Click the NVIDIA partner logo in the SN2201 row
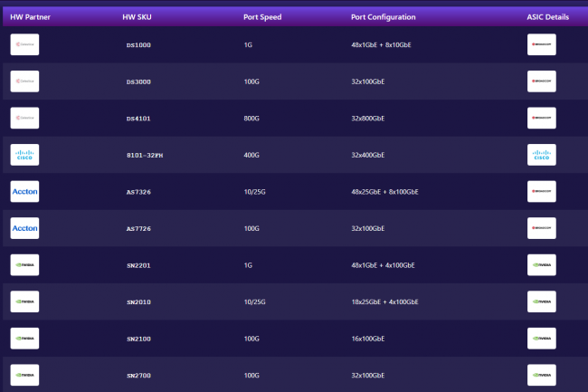Image resolution: width=588 pixels, height=392 pixels. 24,265
